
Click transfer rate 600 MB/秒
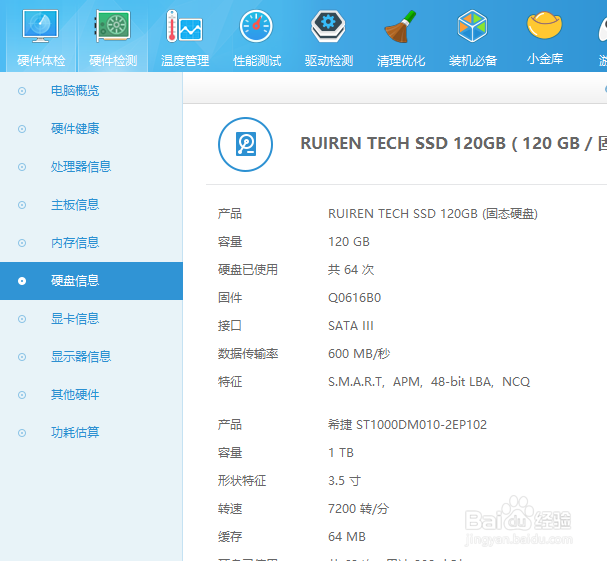click(x=359, y=354)
